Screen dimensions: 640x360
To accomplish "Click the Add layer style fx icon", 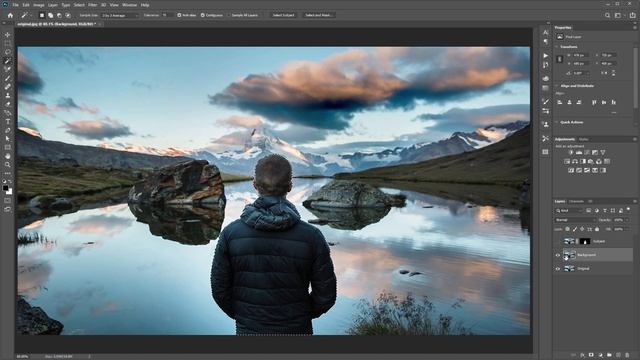I will (x=582, y=355).
